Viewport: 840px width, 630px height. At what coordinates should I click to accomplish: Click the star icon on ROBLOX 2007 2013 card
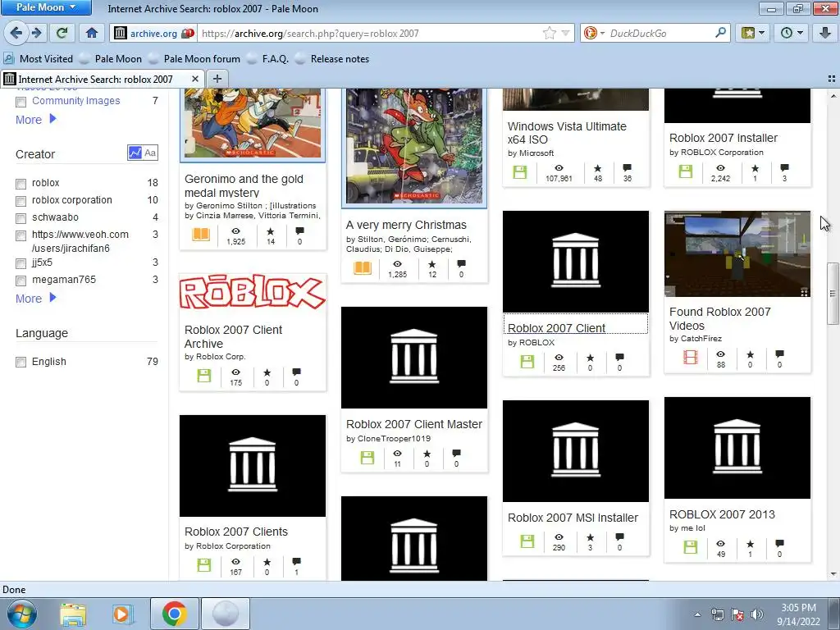point(750,544)
